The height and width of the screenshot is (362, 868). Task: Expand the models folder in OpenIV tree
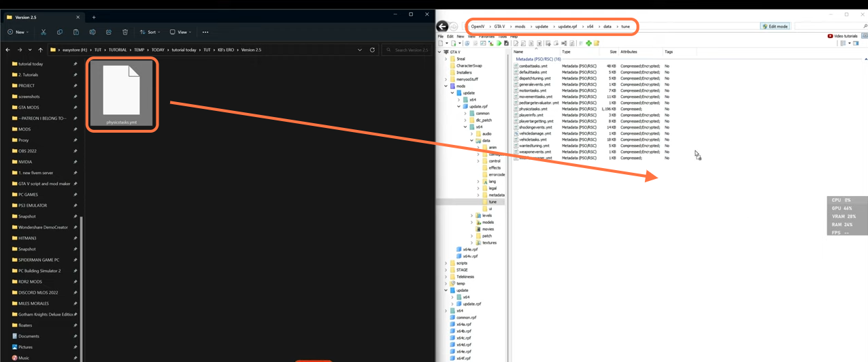472,223
